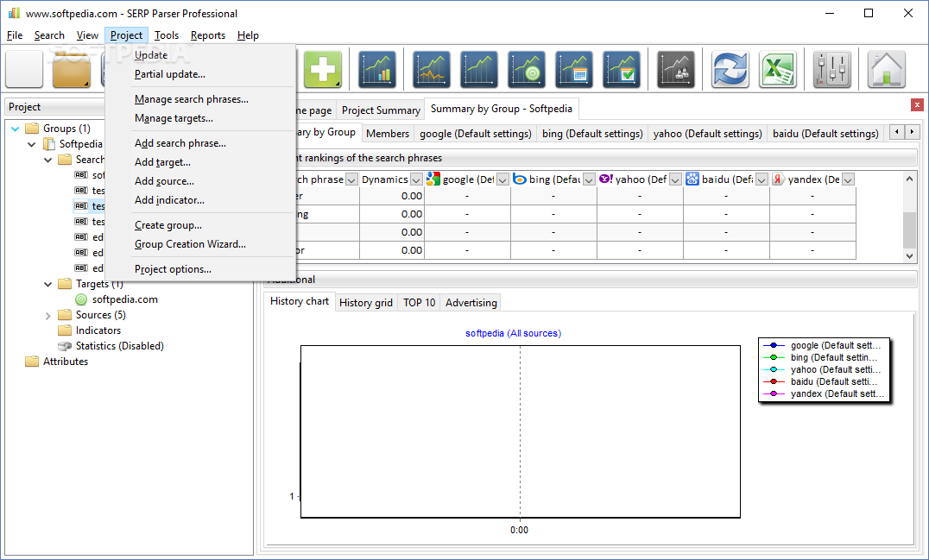Screen dimensions: 929x560
Task: Open the File menu
Action: 14,35
